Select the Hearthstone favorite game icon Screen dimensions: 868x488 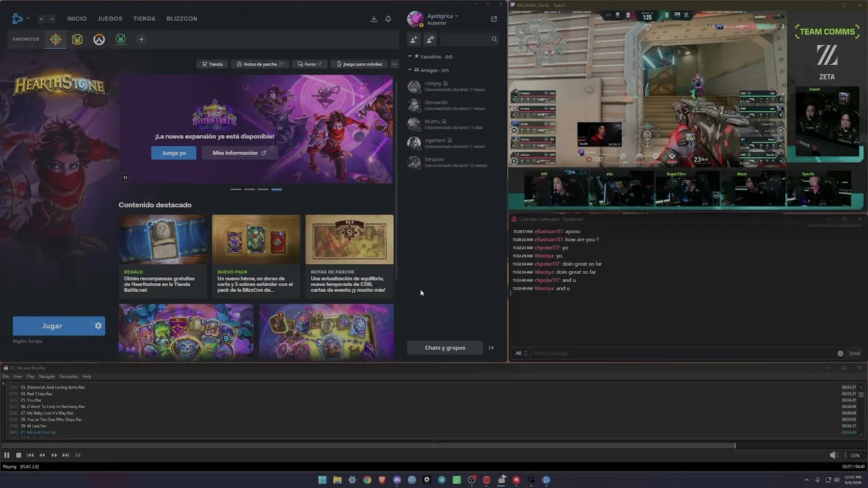[56, 39]
